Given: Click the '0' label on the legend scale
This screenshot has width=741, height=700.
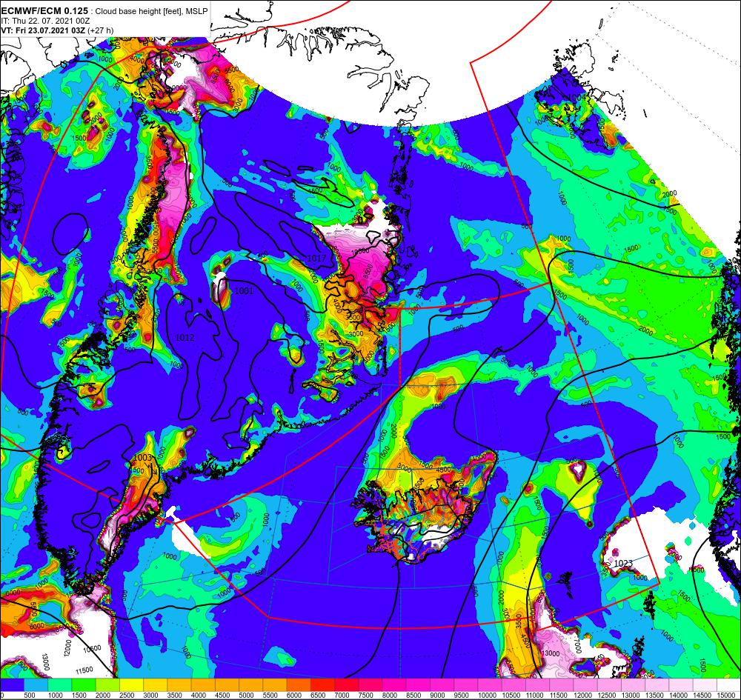Looking at the screenshot, I should pyautogui.click(x=3, y=696).
